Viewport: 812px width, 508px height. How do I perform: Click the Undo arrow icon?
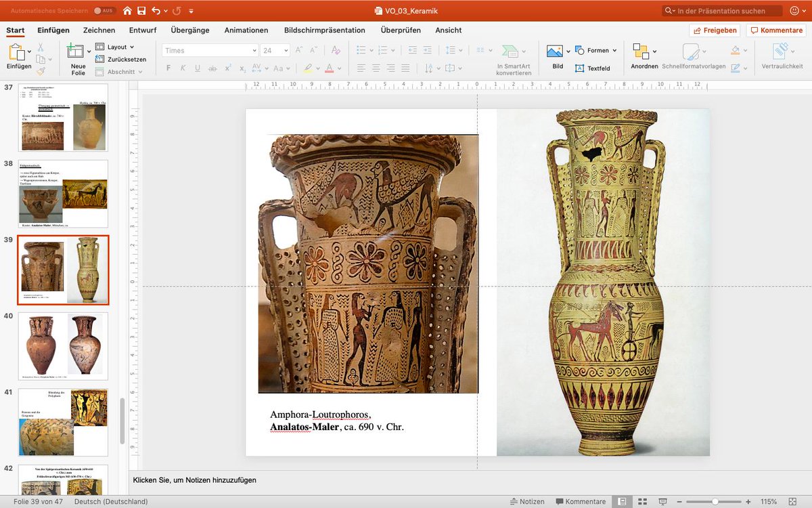[156, 11]
